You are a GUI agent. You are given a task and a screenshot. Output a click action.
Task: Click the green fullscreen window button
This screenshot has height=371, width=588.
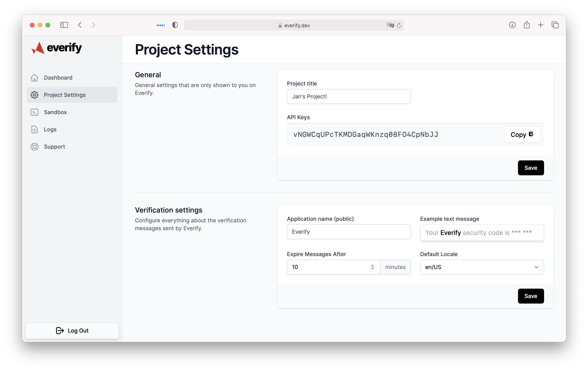point(48,25)
